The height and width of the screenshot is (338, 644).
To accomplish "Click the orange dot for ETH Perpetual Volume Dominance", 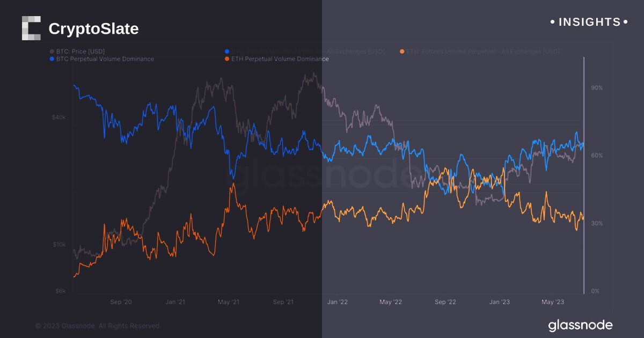I will coord(228,59).
